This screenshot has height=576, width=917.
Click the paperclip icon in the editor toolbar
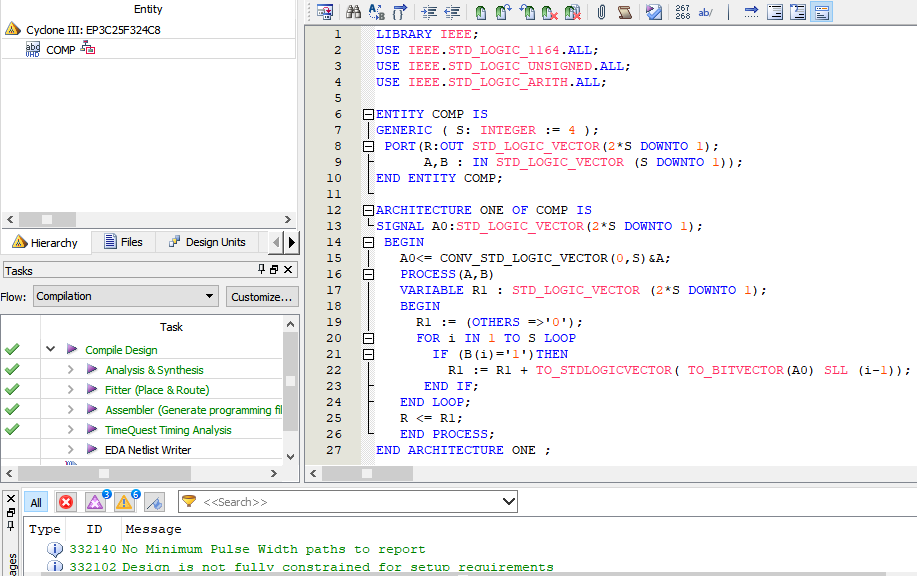tap(601, 12)
